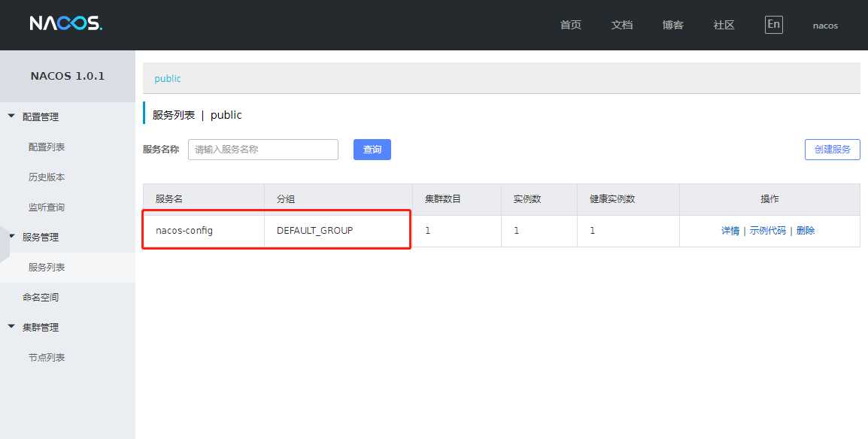Click 删除 for nacos-config
Image resolution: width=868 pixels, height=439 pixels.
806,231
